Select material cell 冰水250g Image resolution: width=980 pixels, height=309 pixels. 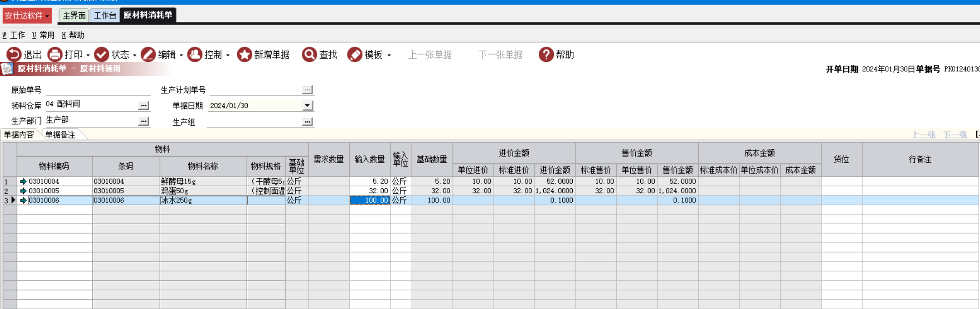tap(203, 201)
